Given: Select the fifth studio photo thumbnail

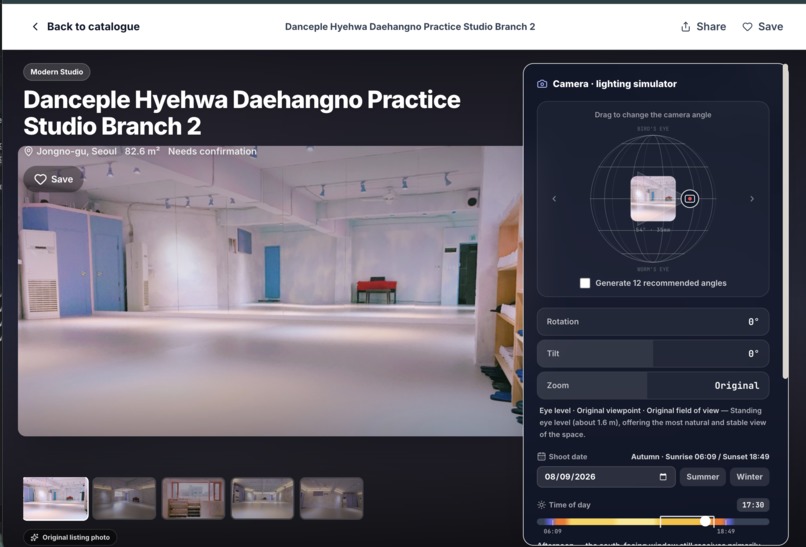Looking at the screenshot, I should (x=332, y=499).
